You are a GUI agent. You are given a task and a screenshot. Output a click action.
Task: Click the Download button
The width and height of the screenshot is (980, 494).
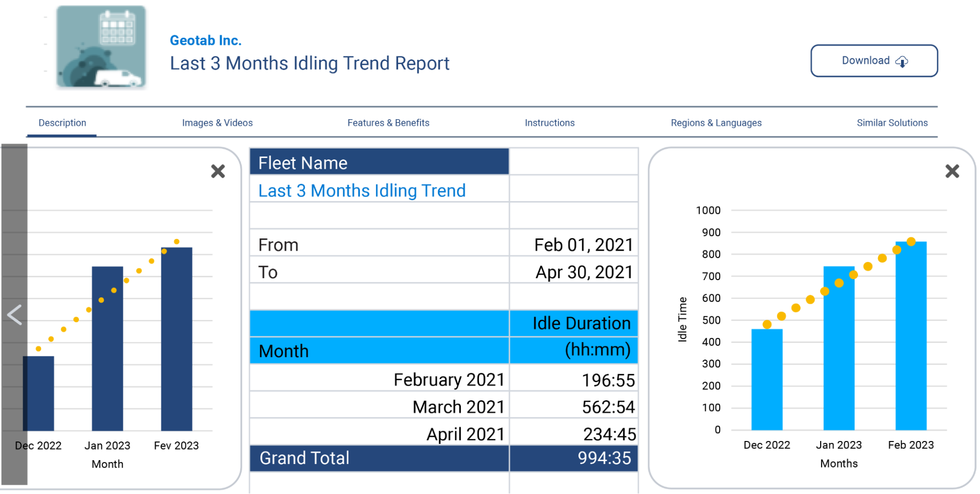point(874,61)
